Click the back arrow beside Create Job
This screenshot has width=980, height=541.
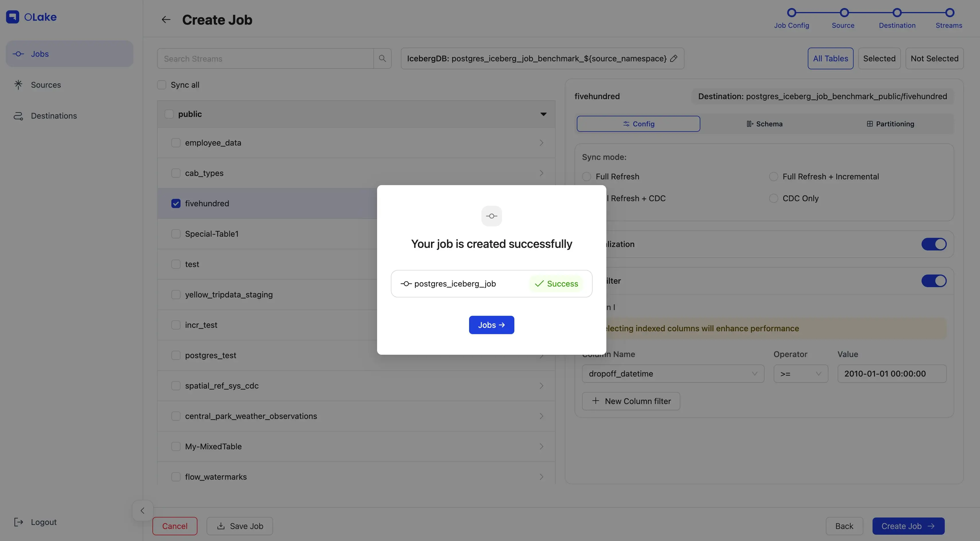pos(166,19)
